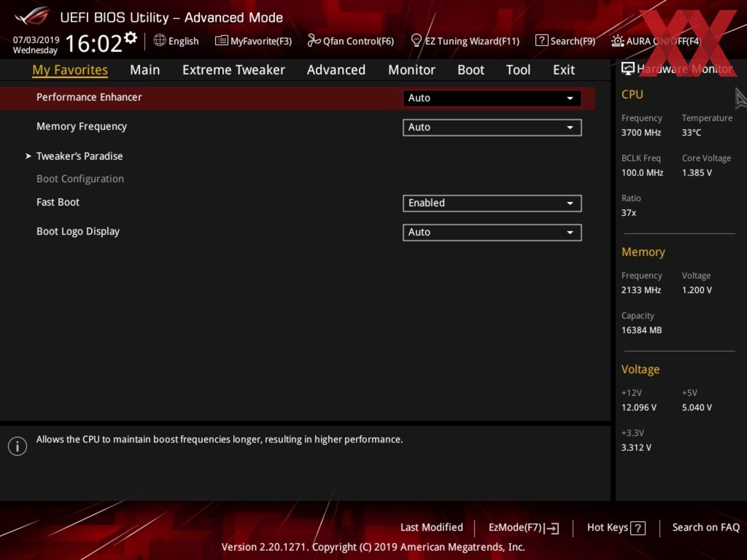Click the AURA light icon

point(617,41)
